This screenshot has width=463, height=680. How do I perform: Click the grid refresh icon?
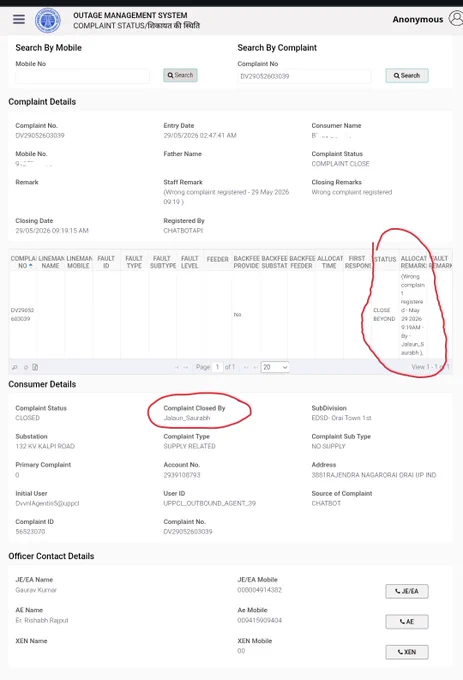[x=26, y=367]
